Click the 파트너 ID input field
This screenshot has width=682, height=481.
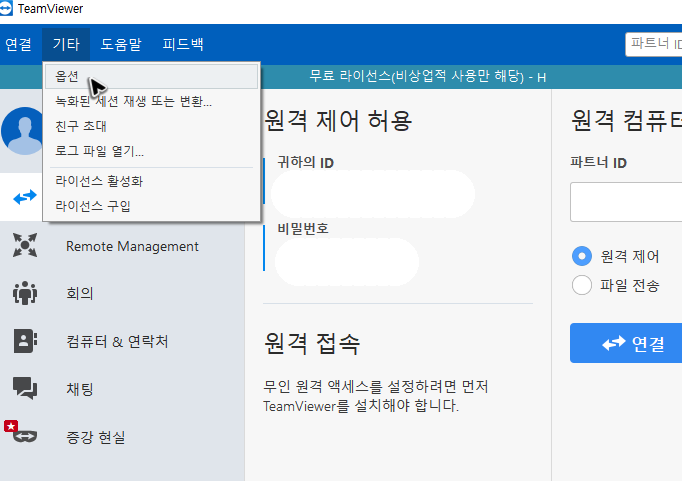626,202
